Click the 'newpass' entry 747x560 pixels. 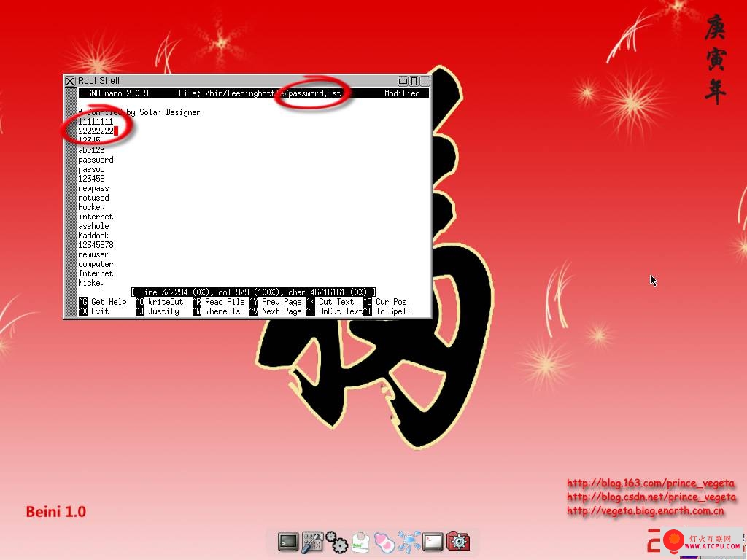pos(93,188)
